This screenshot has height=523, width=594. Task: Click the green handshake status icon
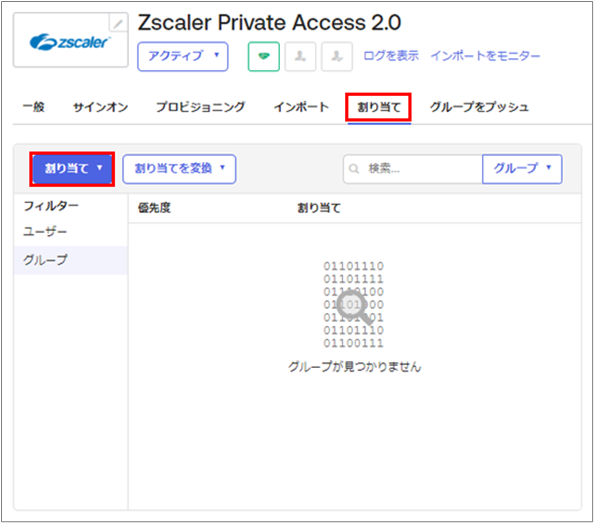pos(264,57)
